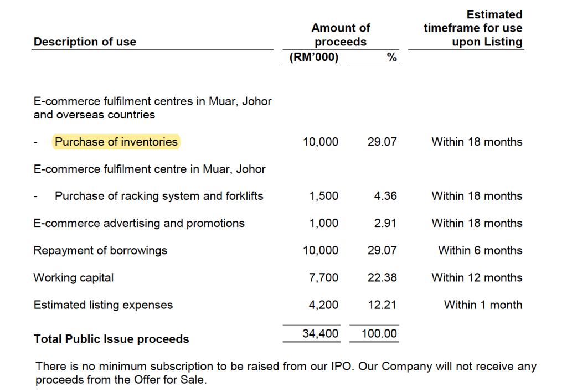This screenshot has height=392, width=567.
Task: Click the "no minimum subscription" paragraph
Action: pos(286,373)
